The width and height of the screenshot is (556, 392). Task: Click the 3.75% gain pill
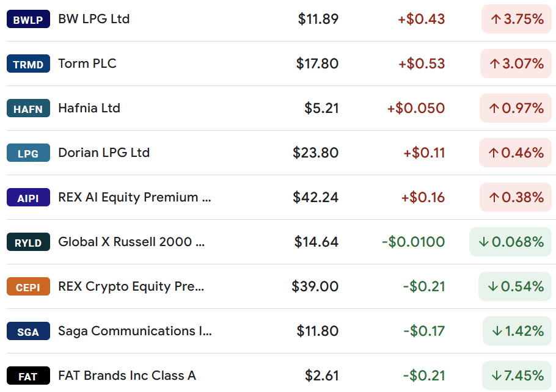517,19
